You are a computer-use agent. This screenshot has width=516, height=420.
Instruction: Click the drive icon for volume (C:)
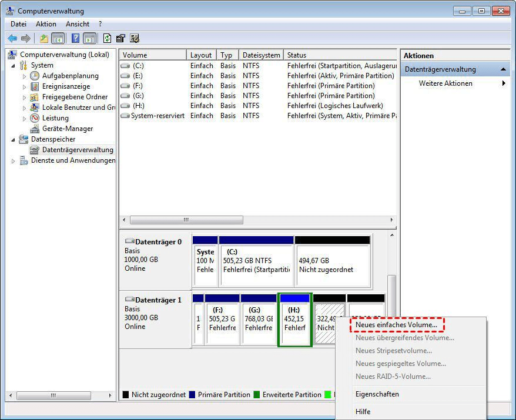(x=125, y=66)
